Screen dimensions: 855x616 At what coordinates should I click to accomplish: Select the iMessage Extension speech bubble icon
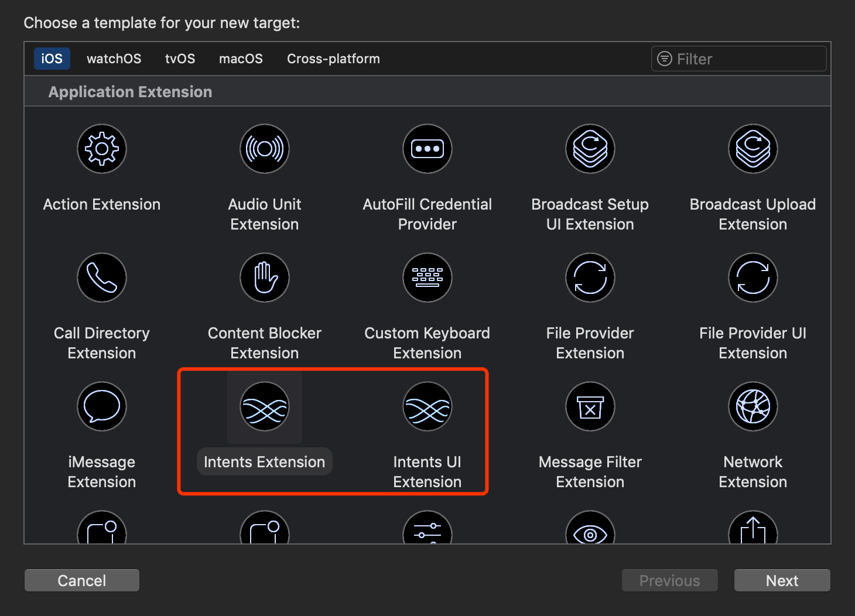pyautogui.click(x=102, y=406)
